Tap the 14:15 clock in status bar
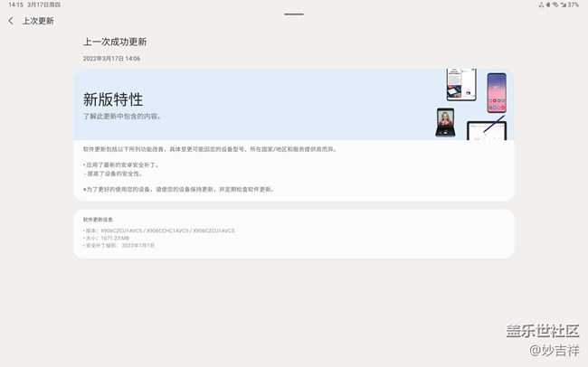Viewport: 588px width, 367px height. coord(14,5)
